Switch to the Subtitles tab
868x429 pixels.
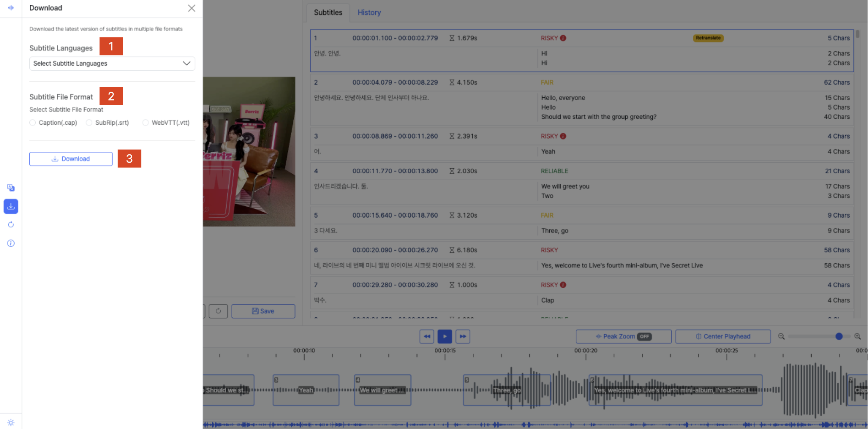click(328, 12)
